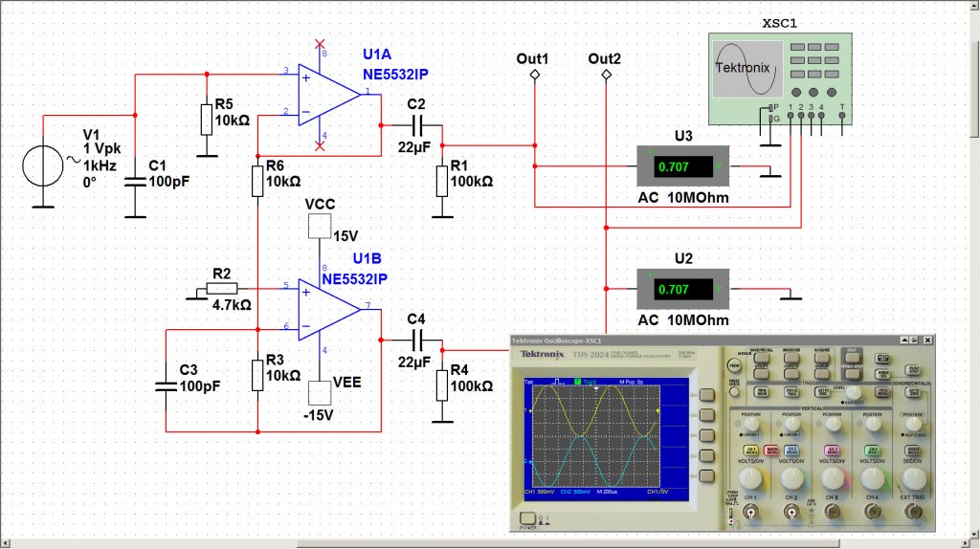Image resolution: width=980 pixels, height=549 pixels.
Task: Click resistor R6 symbol
Action: [x=257, y=181]
